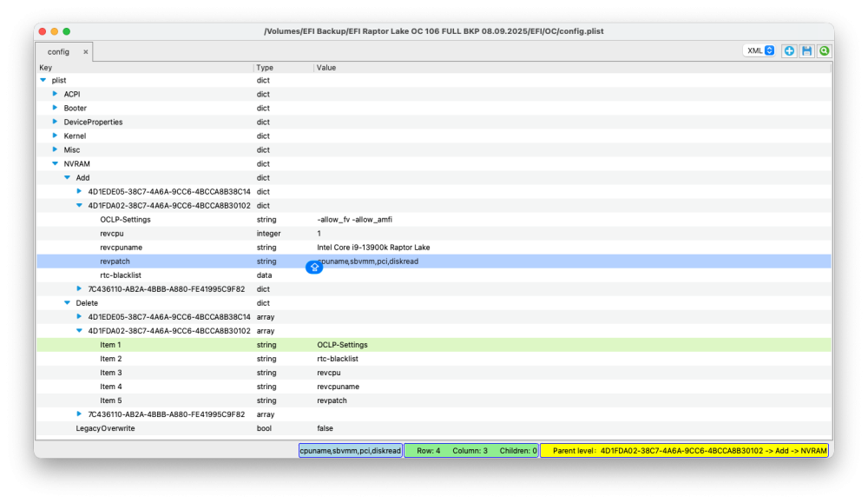This screenshot has width=868, height=503.
Task: Collapse the Delete node
Action: pyautogui.click(x=67, y=303)
